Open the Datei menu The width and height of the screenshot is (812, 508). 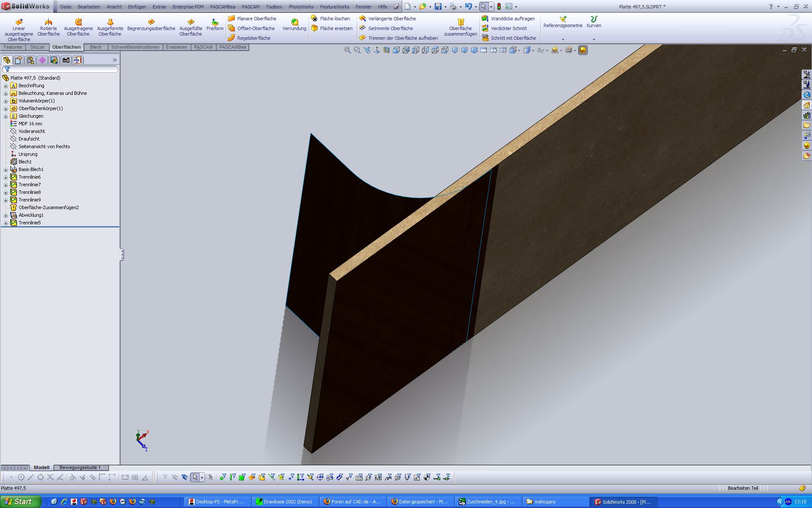[x=66, y=7]
